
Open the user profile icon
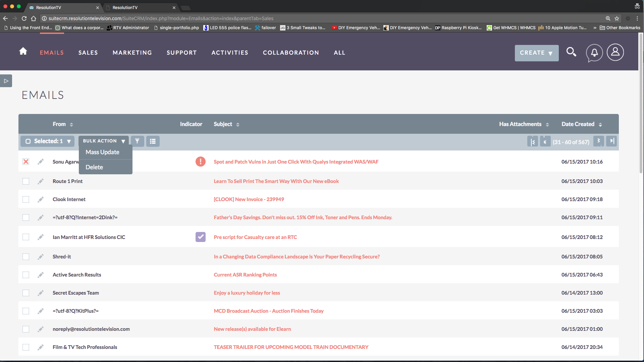[x=615, y=52]
